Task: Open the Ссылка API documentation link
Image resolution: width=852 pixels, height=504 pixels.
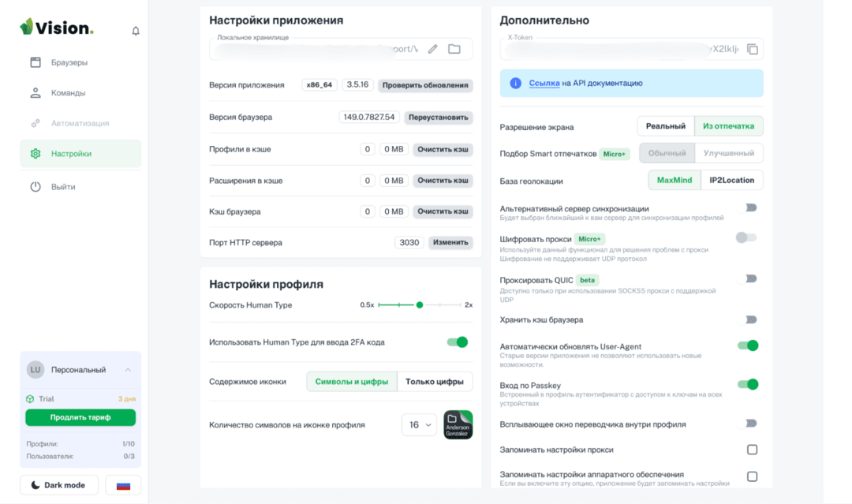Action: [544, 83]
